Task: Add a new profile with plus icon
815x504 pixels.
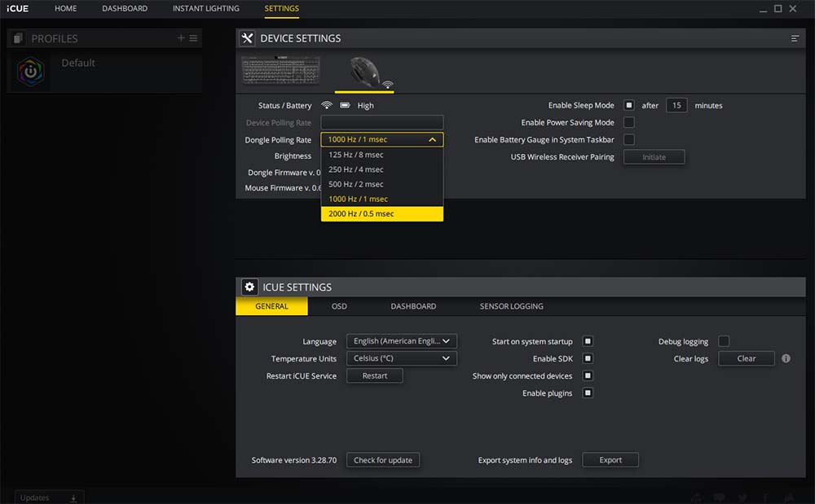Action: [x=181, y=38]
